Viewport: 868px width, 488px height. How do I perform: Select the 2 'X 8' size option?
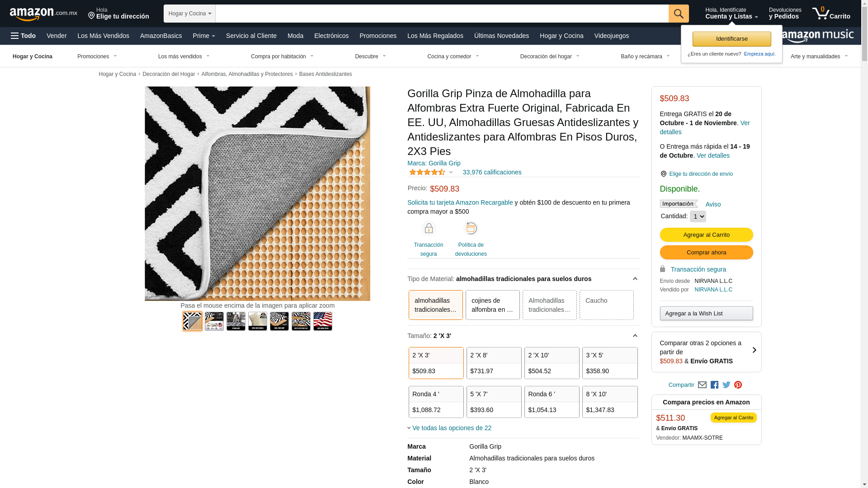pyautogui.click(x=494, y=363)
